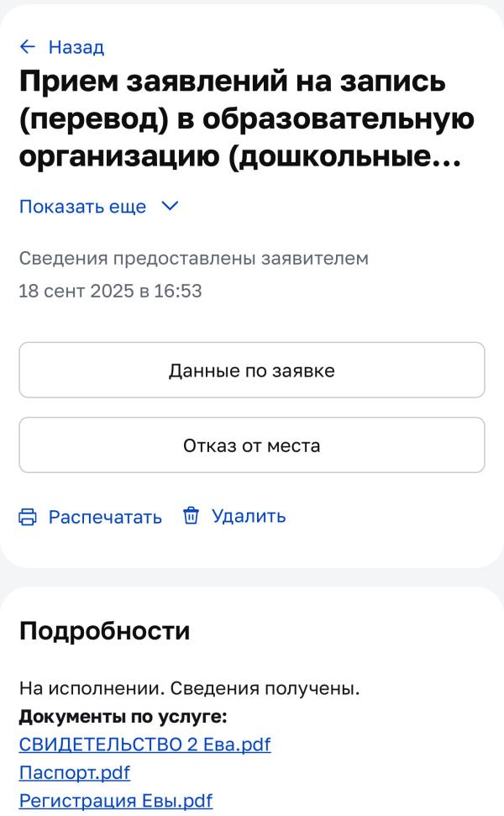
Task: Click the Документы по услуге label
Action: tap(123, 717)
